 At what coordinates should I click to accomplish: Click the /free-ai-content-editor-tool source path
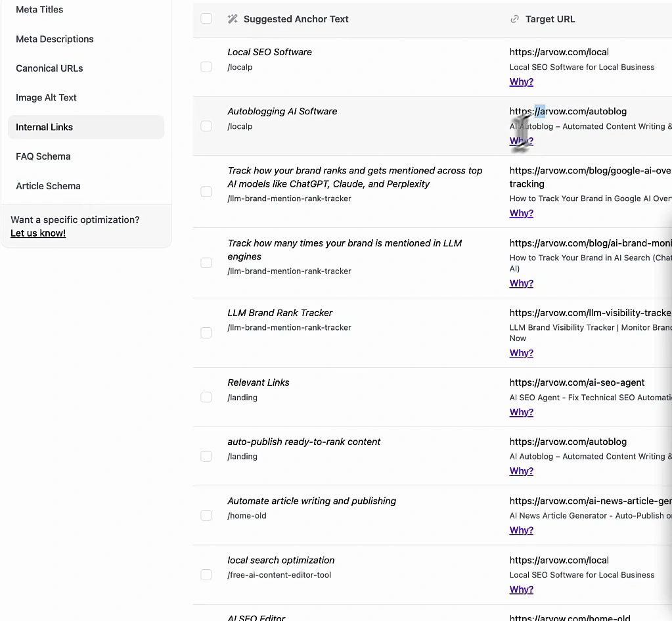(x=279, y=575)
